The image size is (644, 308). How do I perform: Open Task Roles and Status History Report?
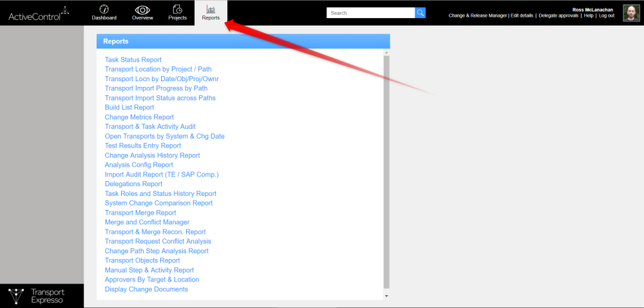pyautogui.click(x=160, y=193)
